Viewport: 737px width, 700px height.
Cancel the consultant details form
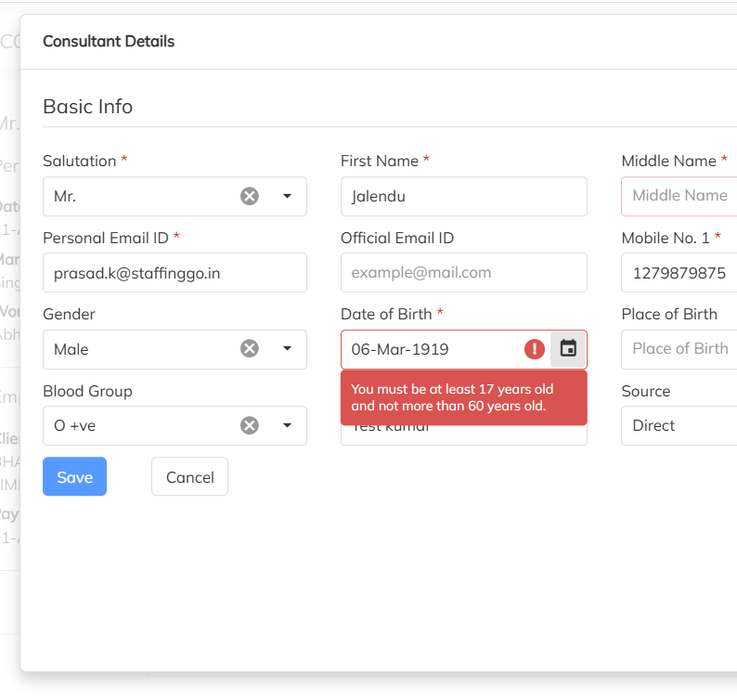(189, 476)
